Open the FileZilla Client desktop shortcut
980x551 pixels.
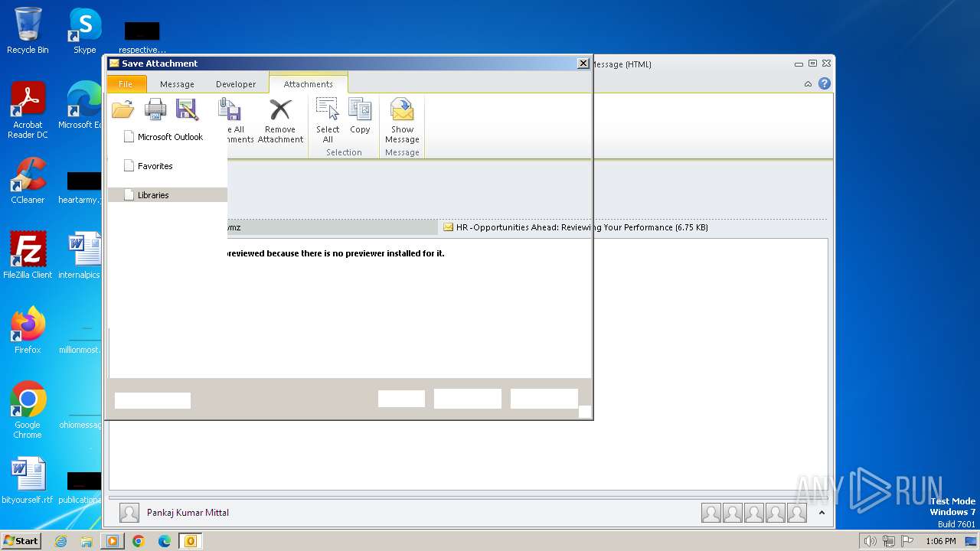click(28, 256)
